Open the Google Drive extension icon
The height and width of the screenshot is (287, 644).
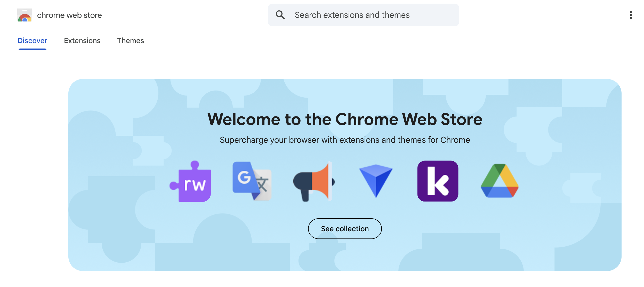(500, 181)
